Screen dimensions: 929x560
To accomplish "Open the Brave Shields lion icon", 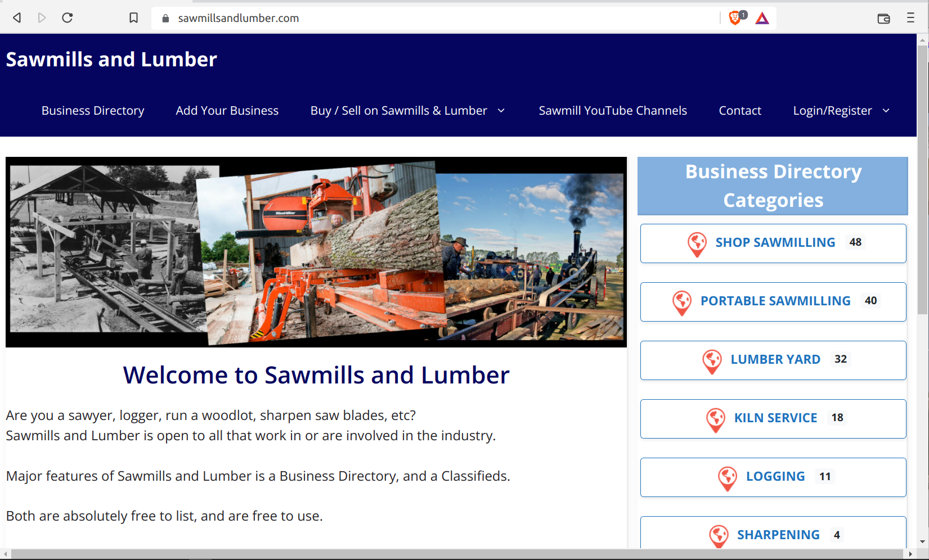I will tap(735, 18).
